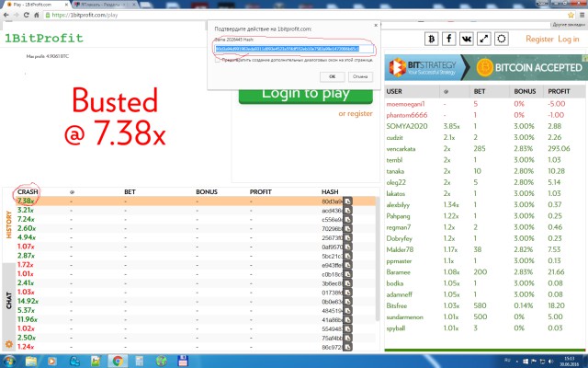The width and height of the screenshot is (588, 368).
Task: Tick the prevent additional dialogs checkbox
Action: coord(218,60)
